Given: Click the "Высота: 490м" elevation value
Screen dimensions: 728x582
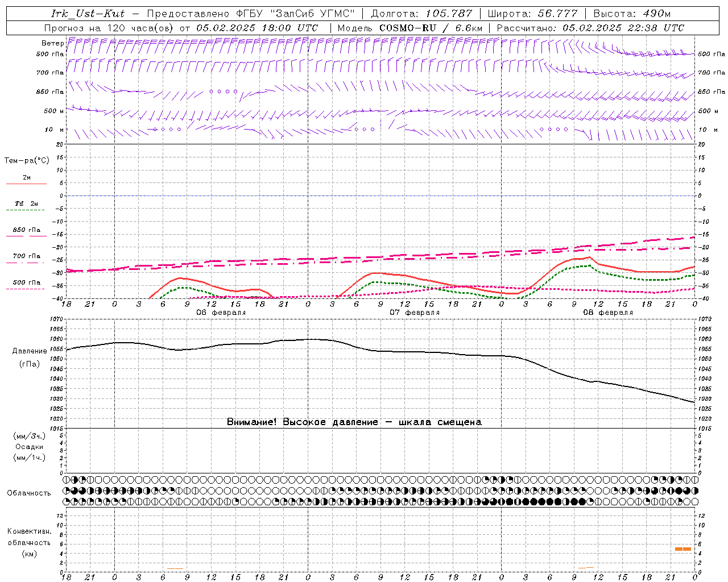Looking at the screenshot, I should click(632, 14).
